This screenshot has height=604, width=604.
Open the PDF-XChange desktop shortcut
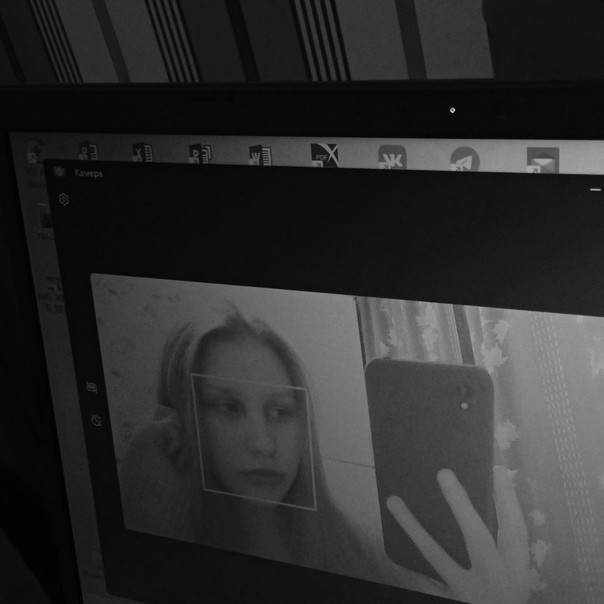(x=324, y=155)
